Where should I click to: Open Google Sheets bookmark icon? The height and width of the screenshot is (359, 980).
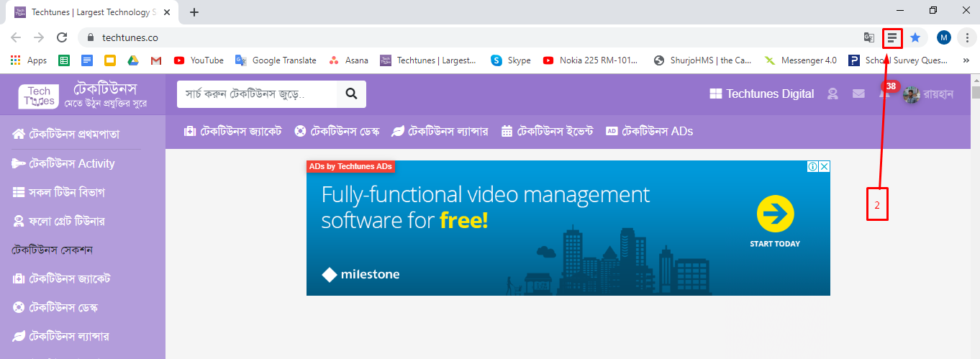pos(64,60)
